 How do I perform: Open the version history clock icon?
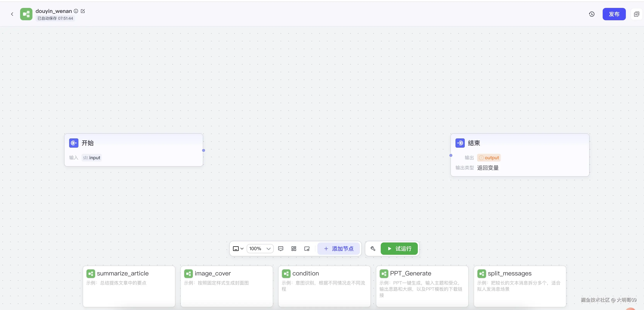click(x=591, y=14)
